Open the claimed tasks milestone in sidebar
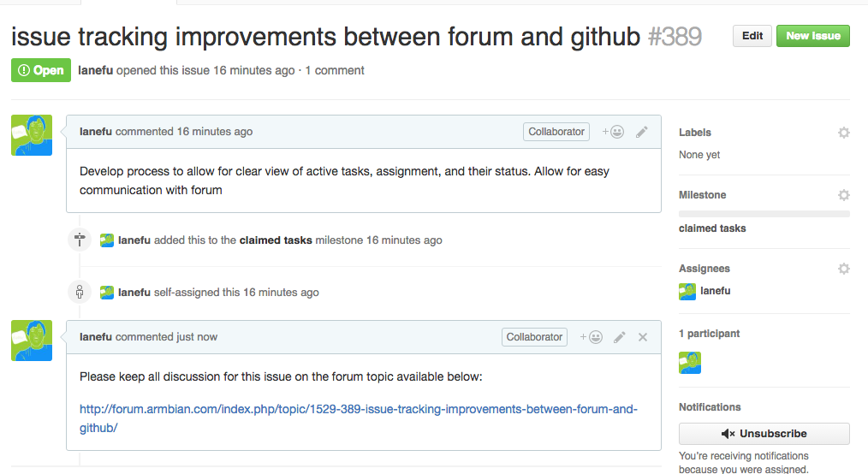 [712, 228]
